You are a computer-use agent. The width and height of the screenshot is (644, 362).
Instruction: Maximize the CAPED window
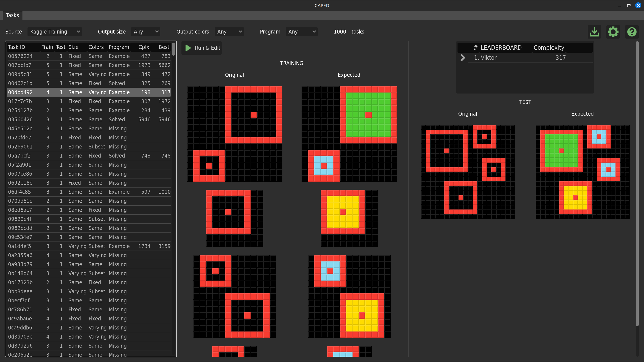click(x=629, y=6)
